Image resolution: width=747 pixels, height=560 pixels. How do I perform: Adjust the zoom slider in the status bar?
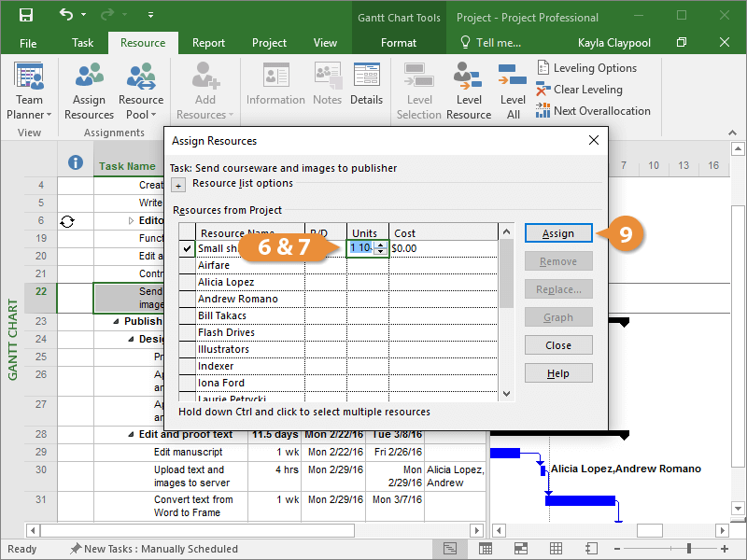click(x=689, y=549)
